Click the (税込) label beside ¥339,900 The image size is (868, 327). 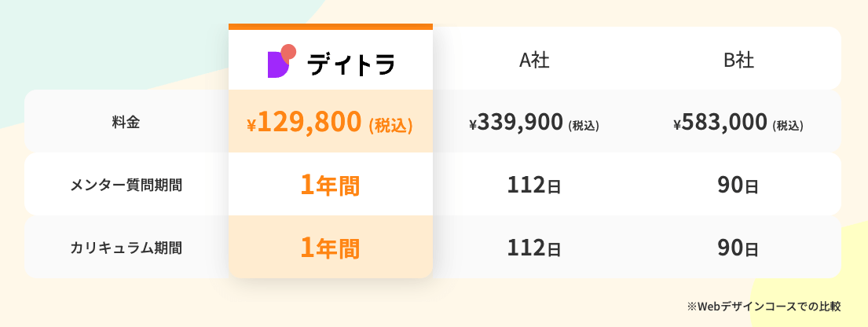584,125
